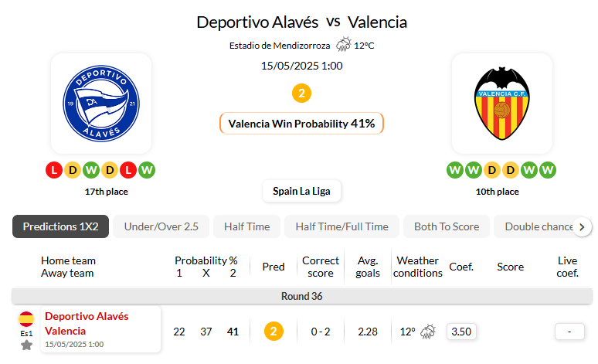This screenshot has width=598, height=364.
Task: Click the orange prediction 2 badge under date
Action: pos(301,94)
